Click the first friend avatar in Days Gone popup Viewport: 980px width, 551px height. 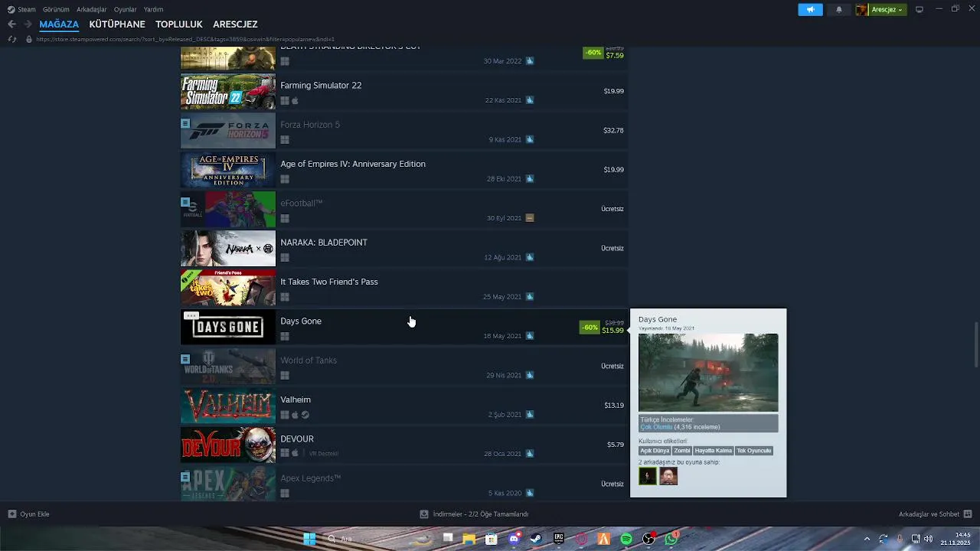click(648, 476)
